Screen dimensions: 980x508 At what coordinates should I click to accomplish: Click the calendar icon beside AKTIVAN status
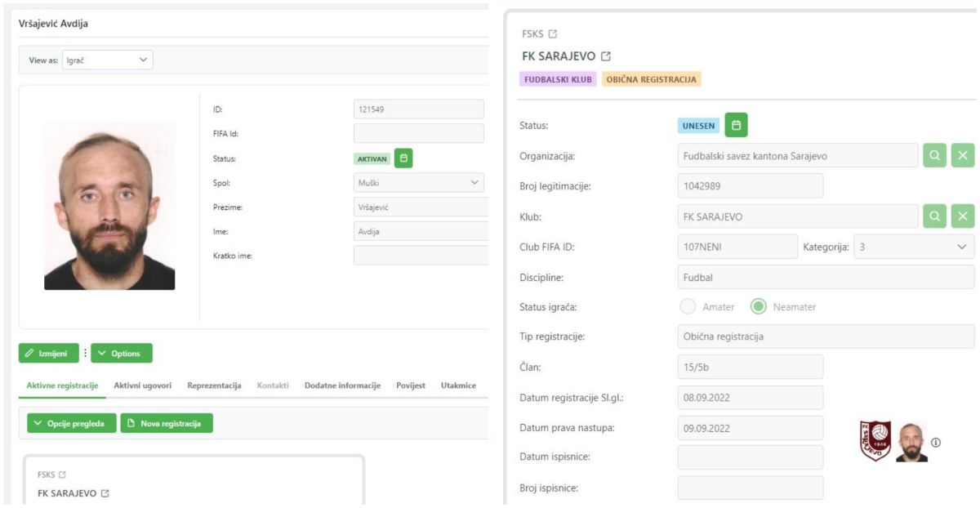(x=403, y=158)
